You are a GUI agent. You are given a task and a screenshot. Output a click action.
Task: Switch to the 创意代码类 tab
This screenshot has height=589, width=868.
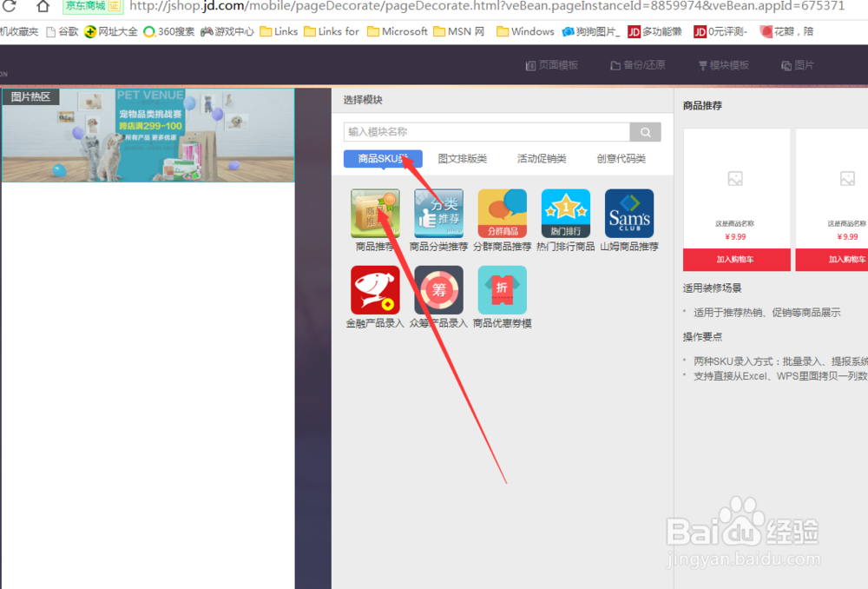[621, 159]
